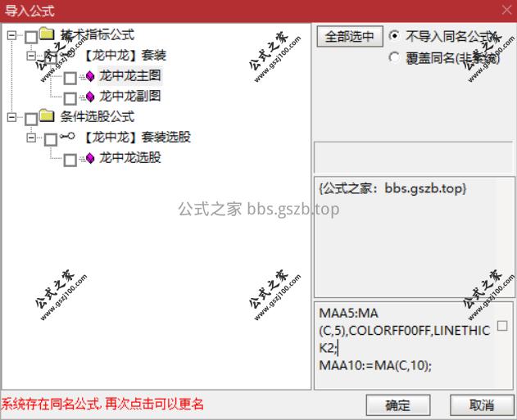Viewport: 517px width, 420px height.
Task: Click the link icon beside 【龙中龙】套装选股
Action: 67,136
